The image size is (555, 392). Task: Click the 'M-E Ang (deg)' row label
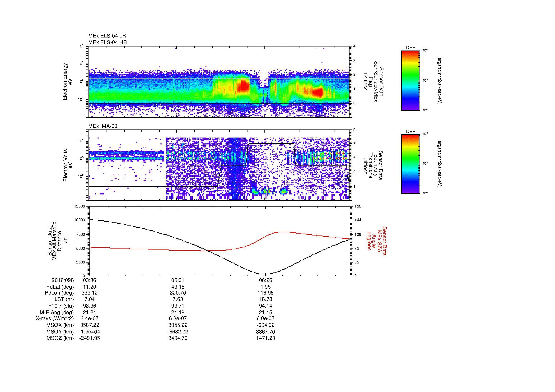pos(57,312)
